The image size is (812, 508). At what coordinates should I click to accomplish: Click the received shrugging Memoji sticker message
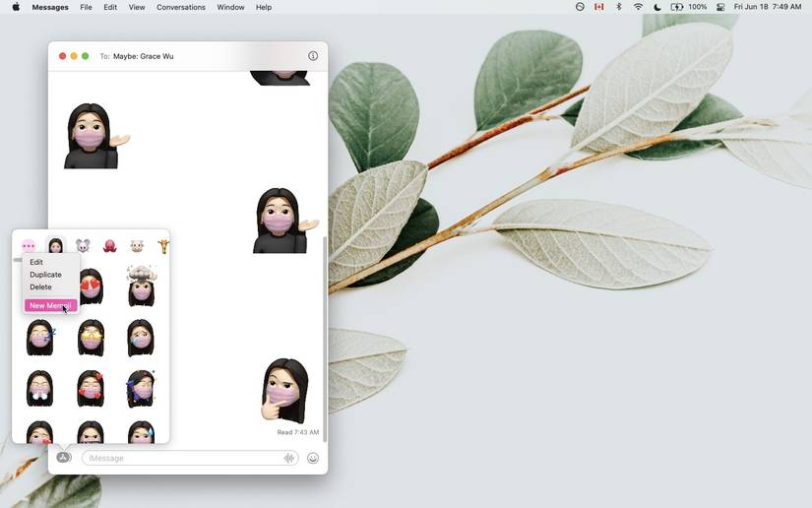96,136
